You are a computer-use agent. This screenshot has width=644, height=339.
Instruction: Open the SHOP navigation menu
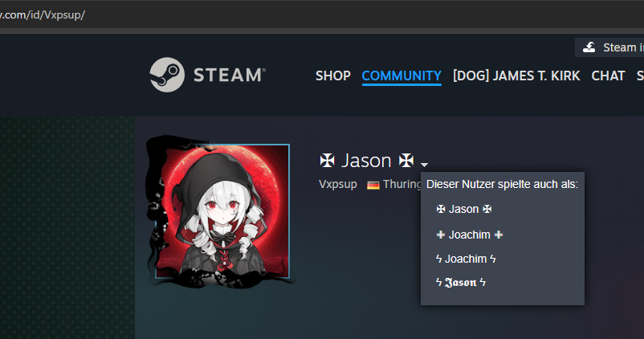point(333,76)
